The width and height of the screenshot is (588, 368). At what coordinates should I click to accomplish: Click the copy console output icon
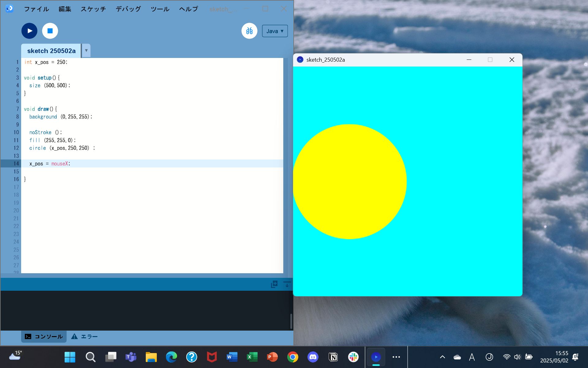[x=274, y=284]
